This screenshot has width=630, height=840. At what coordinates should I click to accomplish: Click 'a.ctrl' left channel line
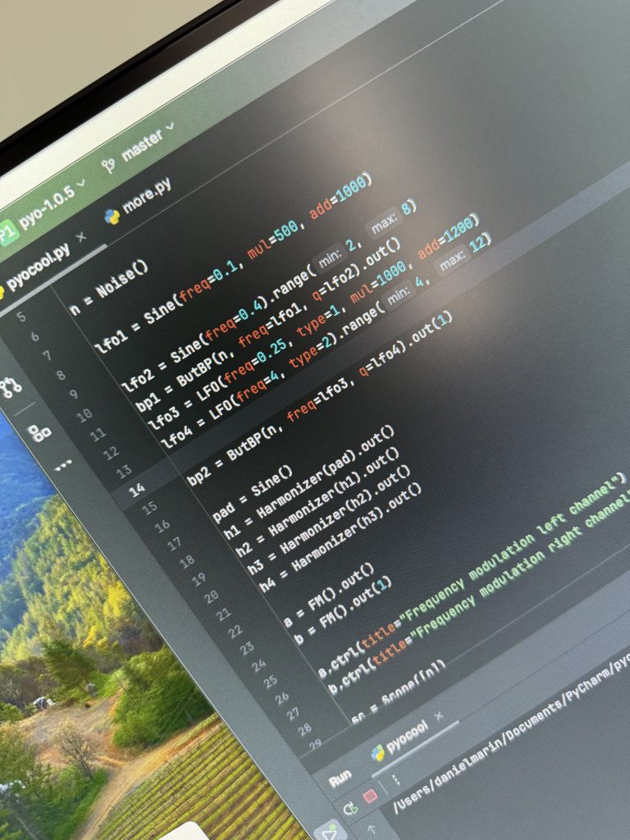pos(472,576)
